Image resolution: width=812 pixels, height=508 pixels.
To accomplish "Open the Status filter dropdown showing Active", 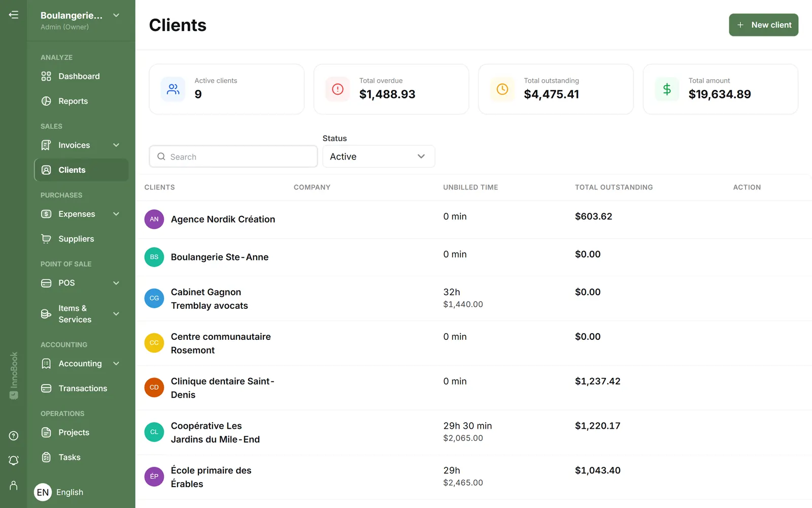I will pos(379,156).
